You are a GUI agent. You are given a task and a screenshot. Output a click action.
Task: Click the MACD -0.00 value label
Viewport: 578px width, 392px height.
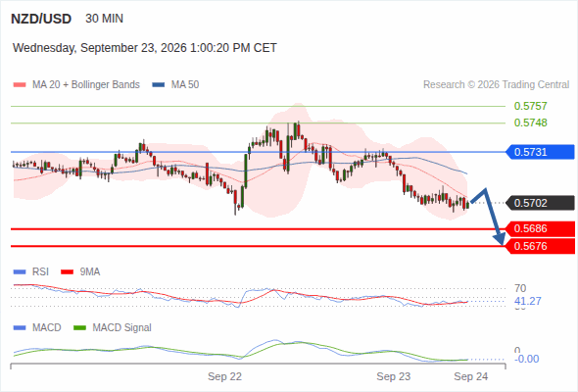pos(526,359)
